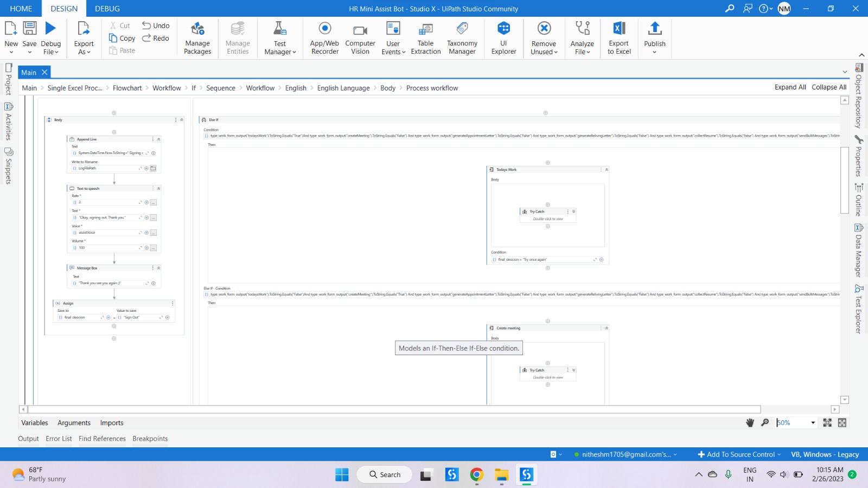Image resolution: width=868 pixels, height=488 pixels.
Task: Switch to the DEBUG ribbon tab
Action: [x=107, y=9]
